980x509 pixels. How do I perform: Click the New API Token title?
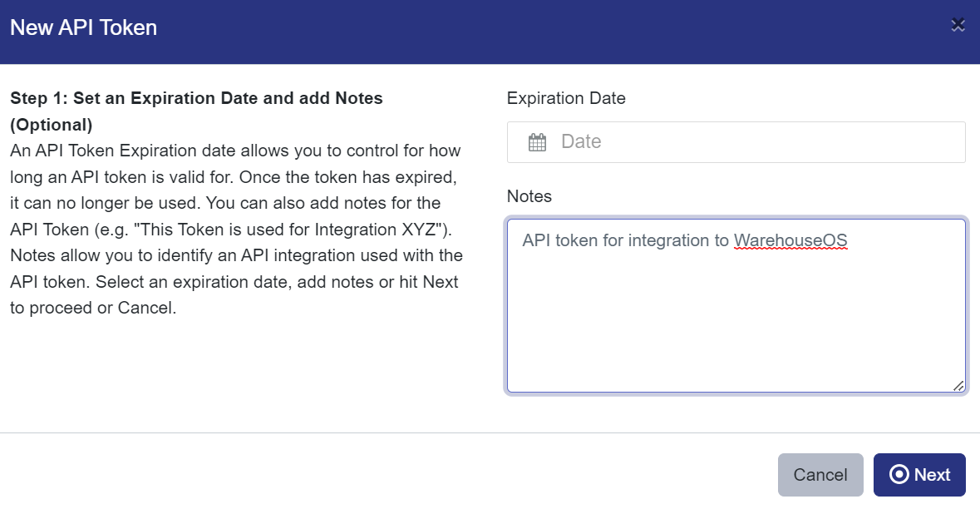[83, 27]
